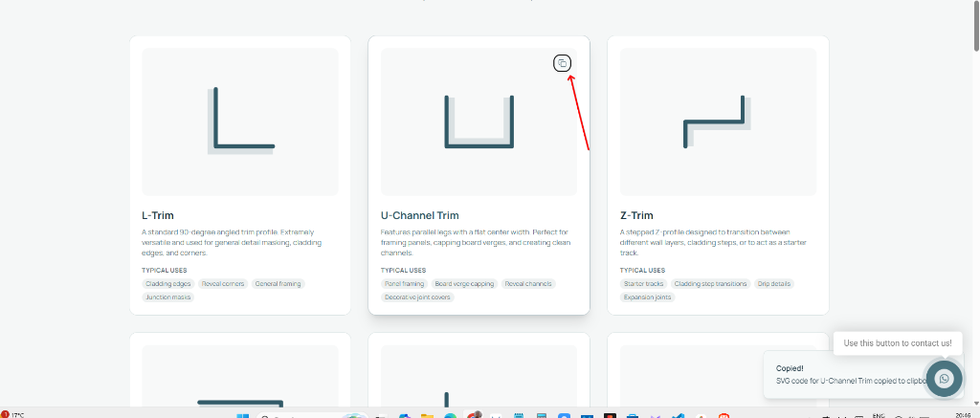Select the 'Board verge capping' tag
This screenshot has height=418, width=980.
pos(464,284)
